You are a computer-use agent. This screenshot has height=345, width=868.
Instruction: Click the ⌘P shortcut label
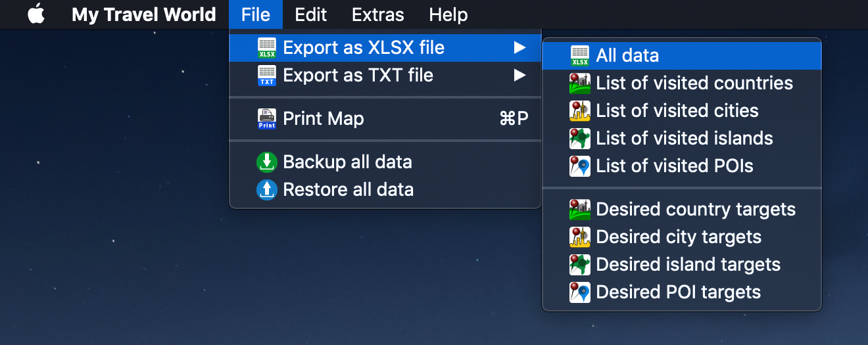(x=514, y=119)
